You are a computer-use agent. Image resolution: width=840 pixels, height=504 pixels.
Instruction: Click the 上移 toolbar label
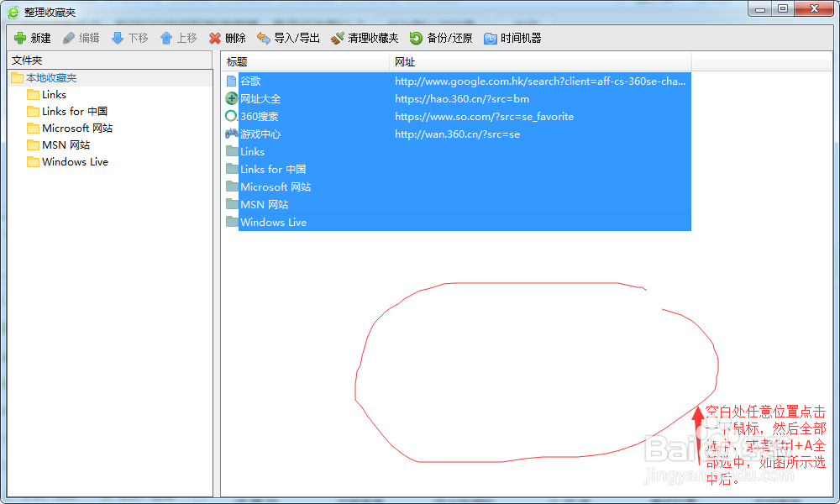187,38
